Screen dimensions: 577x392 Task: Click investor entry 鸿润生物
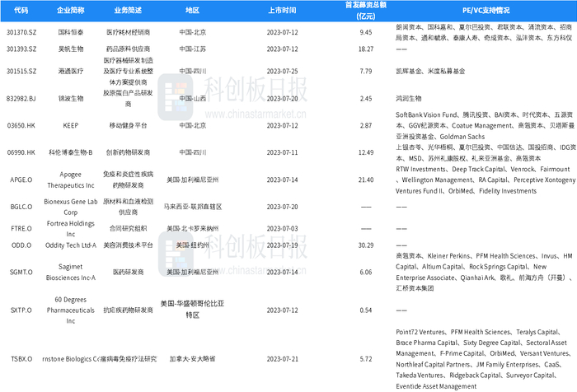[409, 99]
